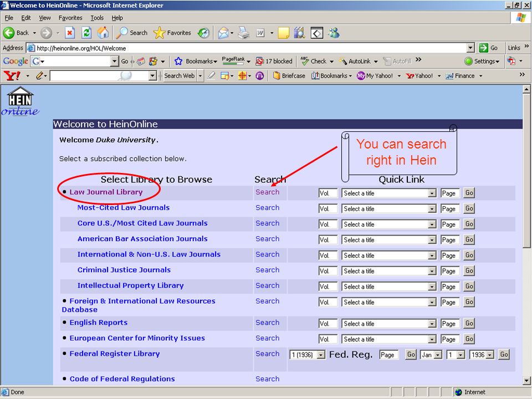
Task: Click the Google toolbar search box
Action: pos(75,61)
